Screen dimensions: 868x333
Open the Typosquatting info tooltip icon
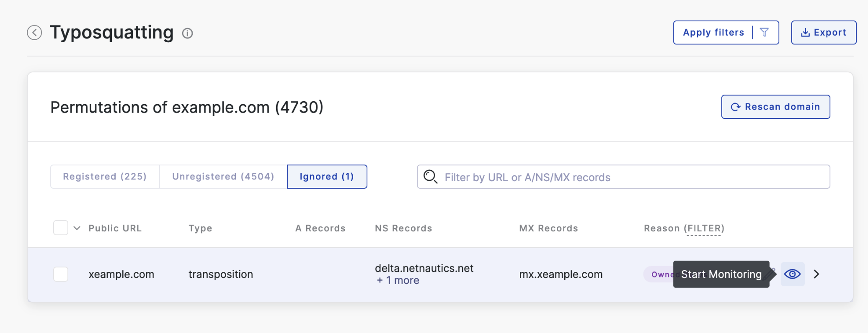pos(187,33)
